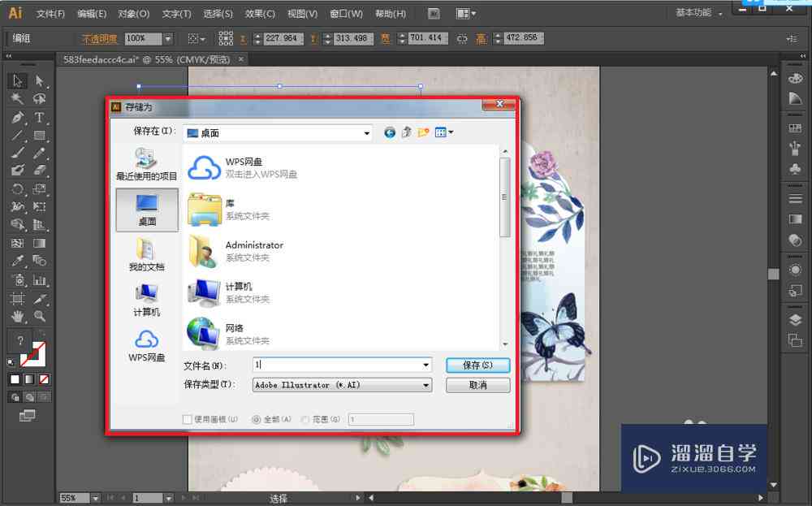812x506 pixels.
Task: Open the Window menu
Action: click(347, 14)
